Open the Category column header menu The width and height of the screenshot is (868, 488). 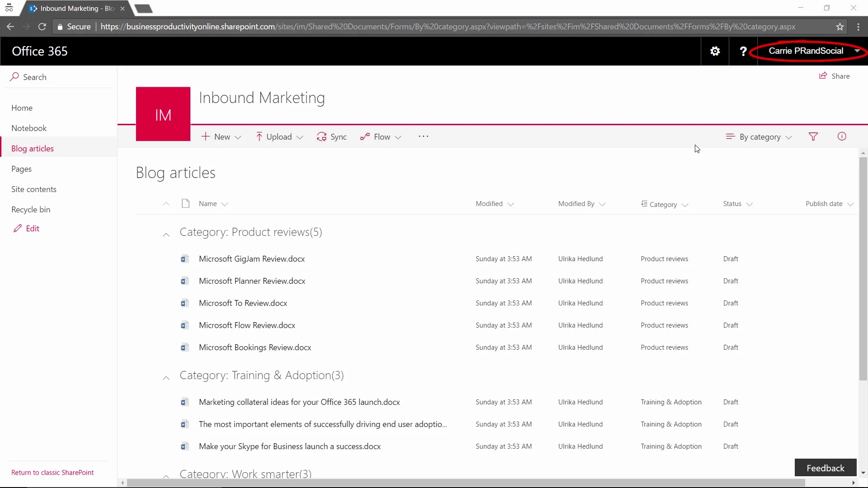(665, 204)
